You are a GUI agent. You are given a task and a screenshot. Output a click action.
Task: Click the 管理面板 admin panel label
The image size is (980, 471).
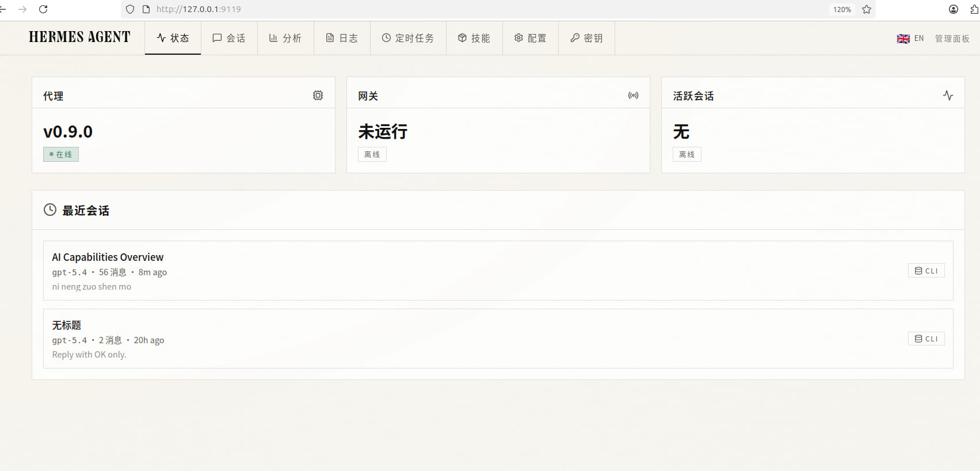pos(952,39)
